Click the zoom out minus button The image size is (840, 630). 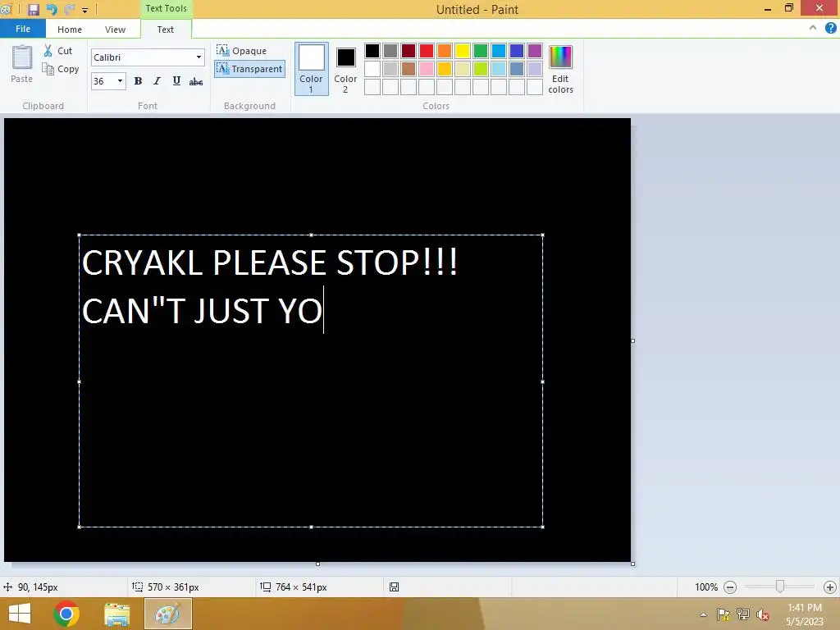(729, 587)
